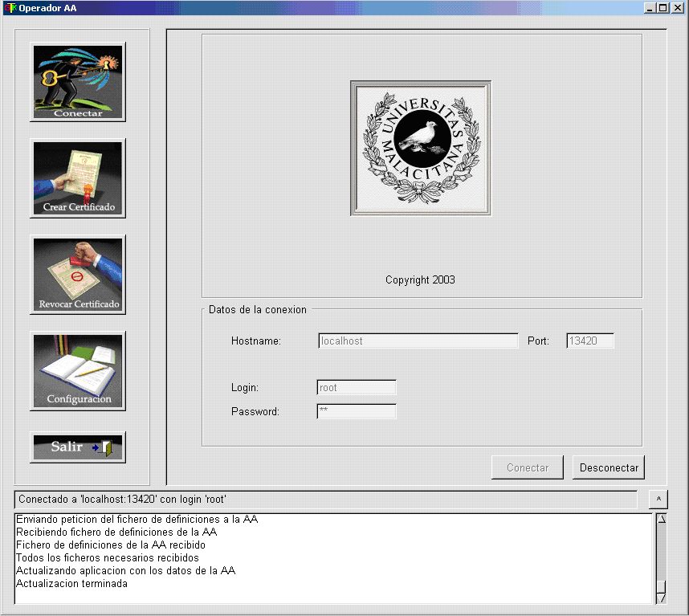Click the Conectar key icon in sidebar
This screenshot has width=689, height=616.
coord(78,82)
